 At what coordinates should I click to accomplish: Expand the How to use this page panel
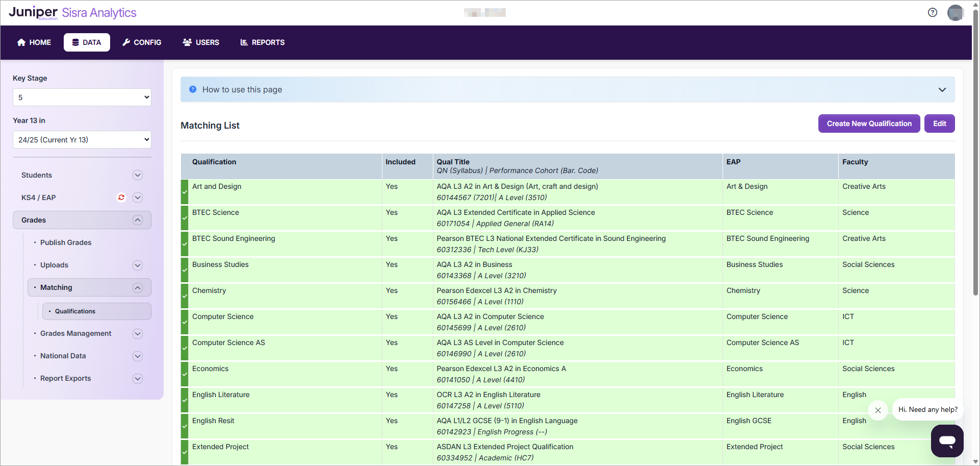coord(942,90)
